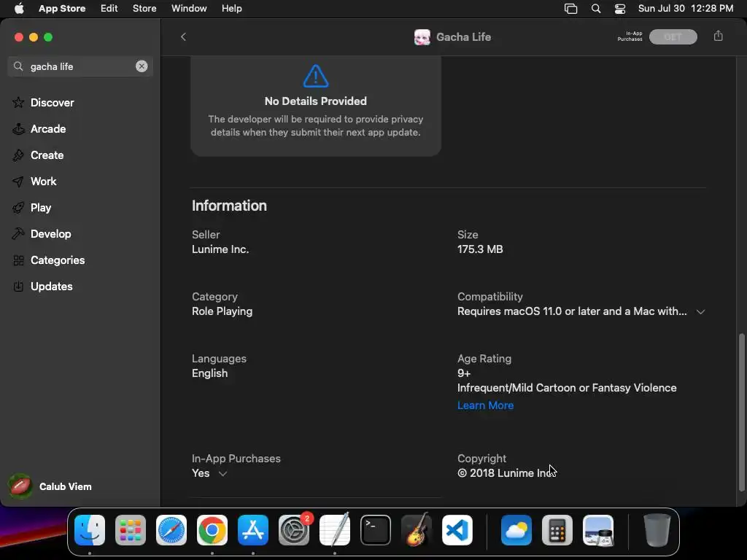This screenshot has height=560, width=747.
Task: Click the 9+ age rating value
Action: coord(464,373)
